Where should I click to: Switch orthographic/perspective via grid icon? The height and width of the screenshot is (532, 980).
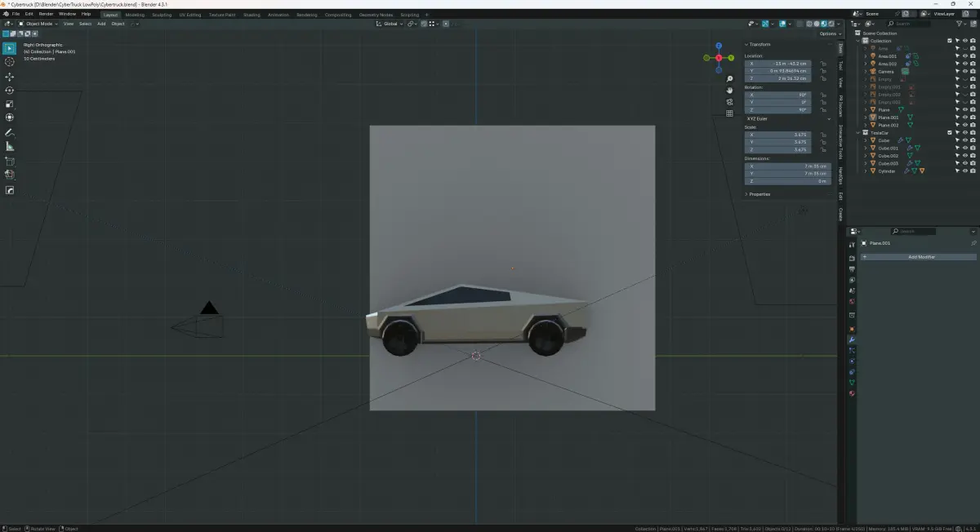click(x=729, y=113)
